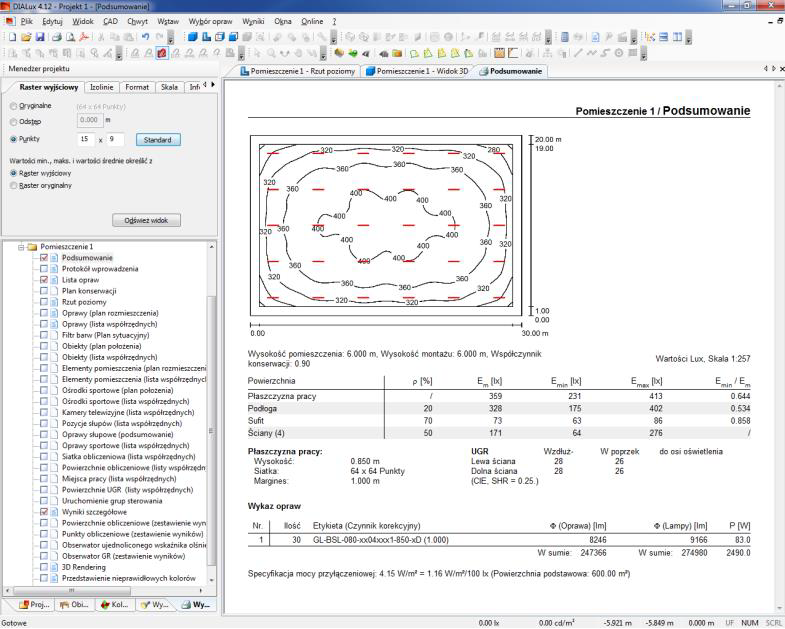The width and height of the screenshot is (785, 629).
Task: Open the Wyniki menu
Action: (x=253, y=22)
